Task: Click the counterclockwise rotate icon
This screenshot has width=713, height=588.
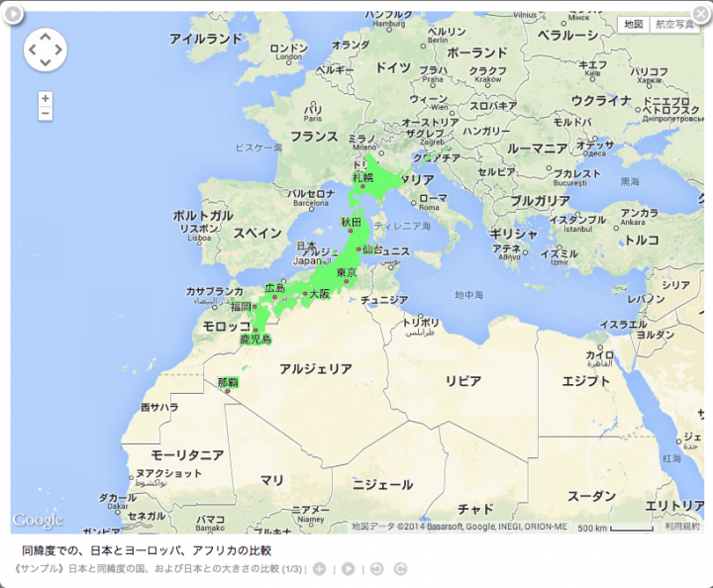Action: click(376, 568)
